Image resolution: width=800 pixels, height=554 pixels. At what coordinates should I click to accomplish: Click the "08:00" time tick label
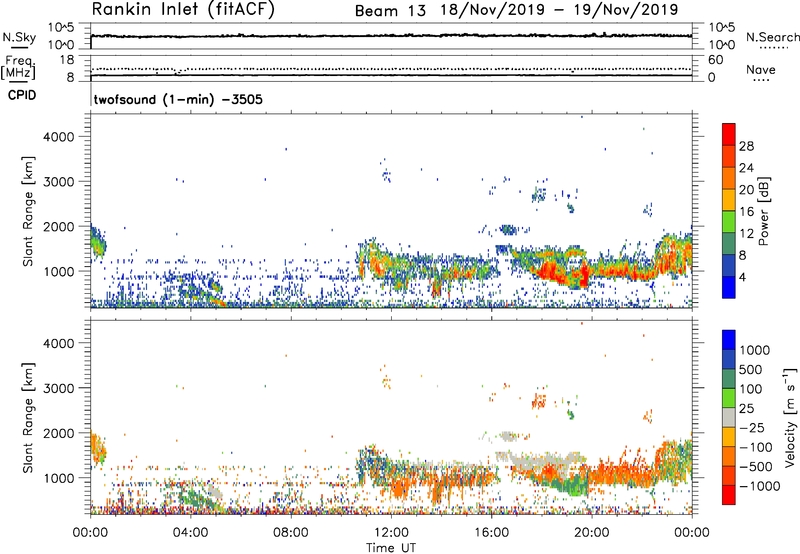coord(291,533)
